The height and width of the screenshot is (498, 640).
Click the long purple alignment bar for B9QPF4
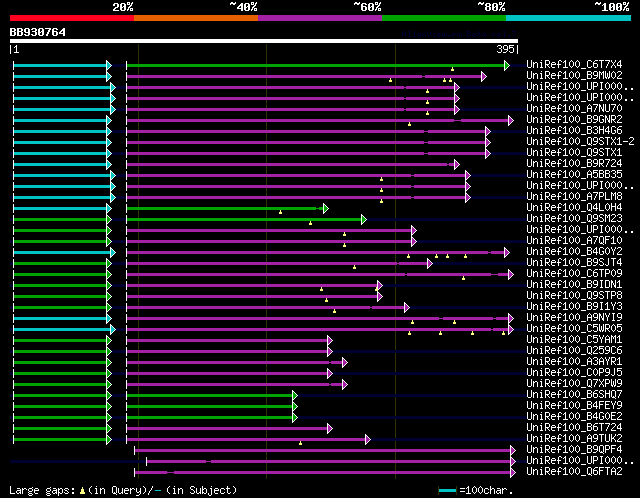(323, 450)
